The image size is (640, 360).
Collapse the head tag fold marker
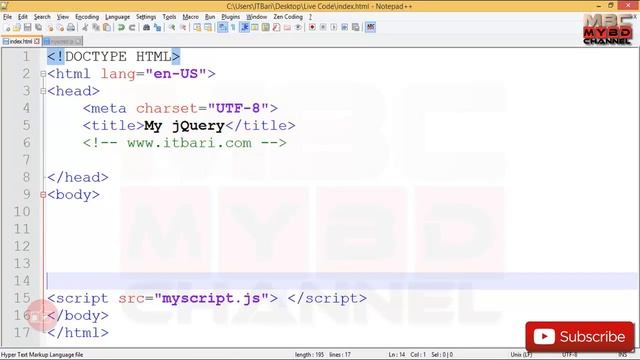tap(43, 91)
